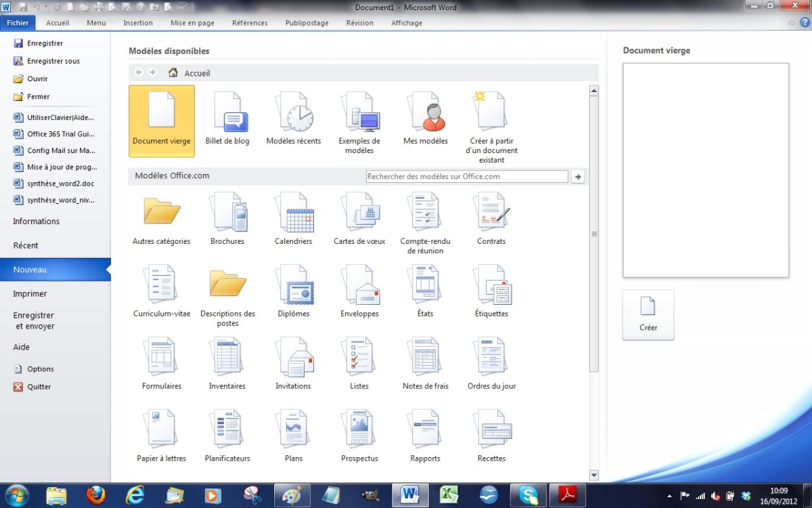Open the Ordres du jour category
The height and width of the screenshot is (508, 812).
tap(492, 364)
